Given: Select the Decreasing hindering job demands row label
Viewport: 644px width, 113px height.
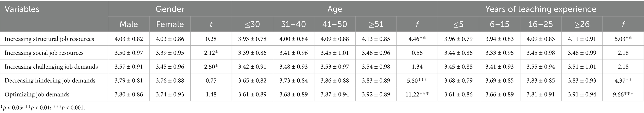Looking at the screenshot, I should coord(50,80).
